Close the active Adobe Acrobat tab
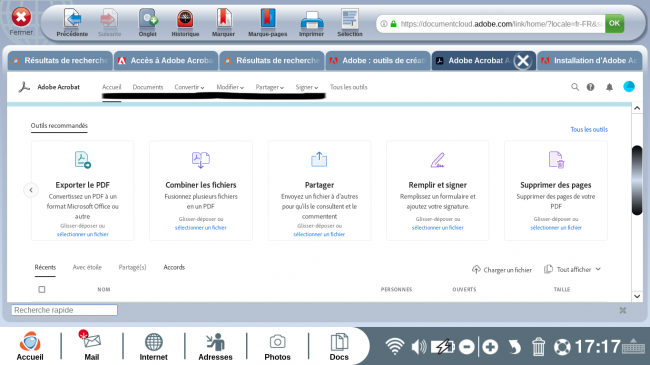 (523, 61)
